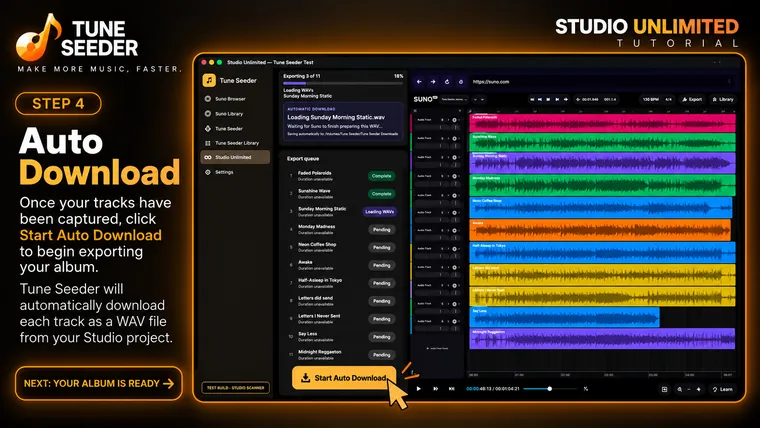Image resolution: width=760 pixels, height=428 pixels.
Task: Click the first chevron after the project name
Action: click(475, 99)
